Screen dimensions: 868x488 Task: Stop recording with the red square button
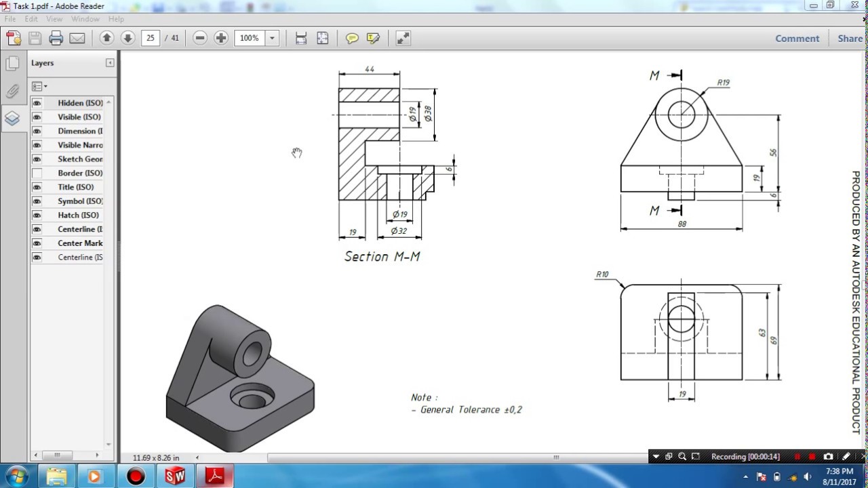click(x=812, y=457)
